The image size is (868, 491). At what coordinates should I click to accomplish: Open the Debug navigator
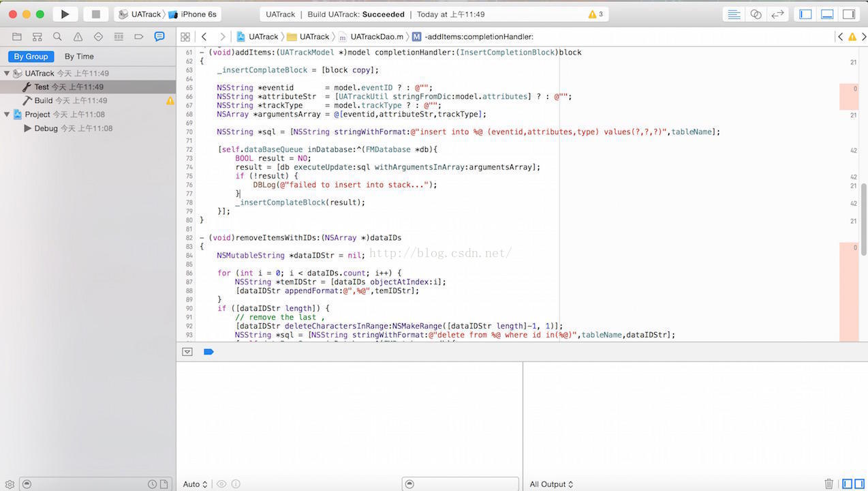click(119, 37)
